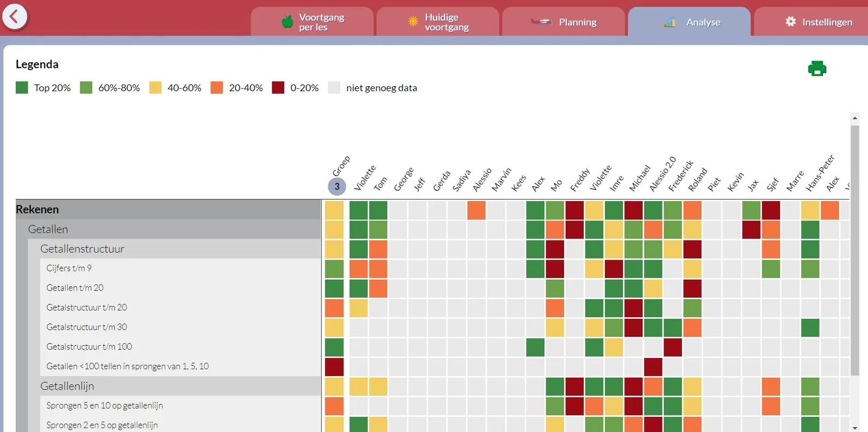This screenshot has height=432, width=868.
Task: Select Getalstructuur t/m 100 row
Action: [x=180, y=347]
